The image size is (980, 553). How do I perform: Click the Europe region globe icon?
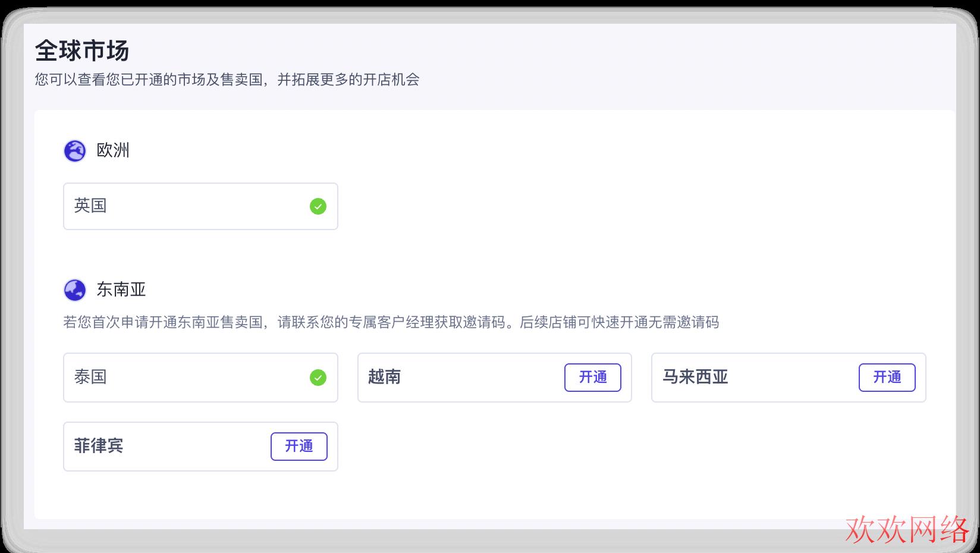(x=75, y=151)
